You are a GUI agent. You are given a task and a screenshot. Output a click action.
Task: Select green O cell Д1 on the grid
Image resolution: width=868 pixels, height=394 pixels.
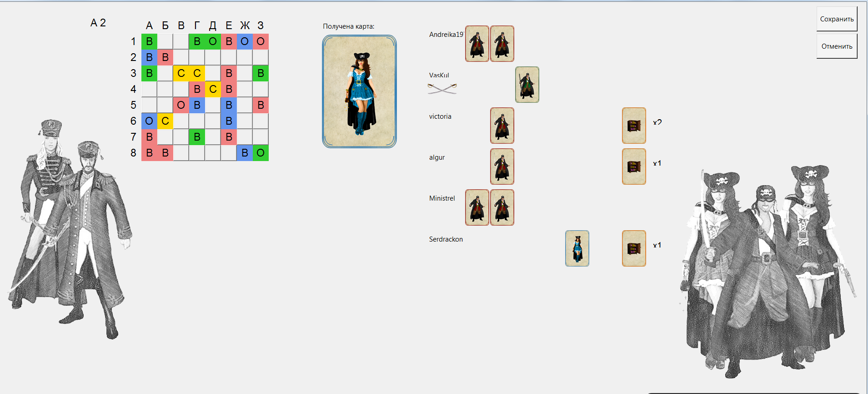[x=213, y=41]
